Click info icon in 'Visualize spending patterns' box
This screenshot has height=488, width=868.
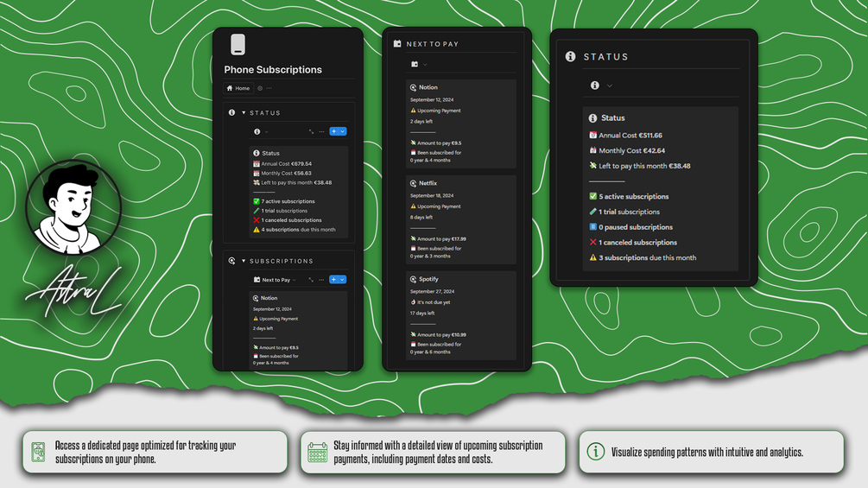tap(596, 452)
